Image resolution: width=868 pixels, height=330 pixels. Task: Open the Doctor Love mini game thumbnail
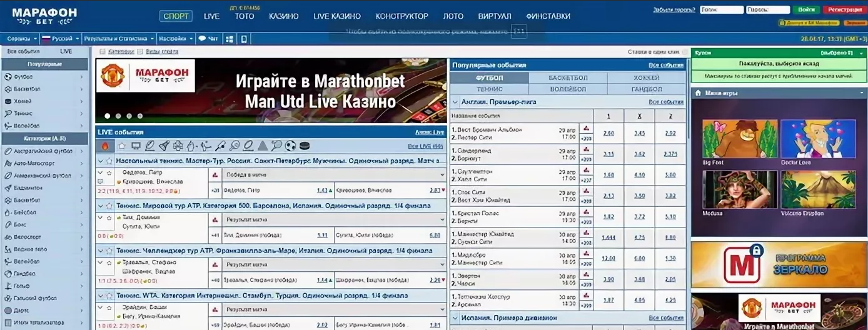[818, 139]
